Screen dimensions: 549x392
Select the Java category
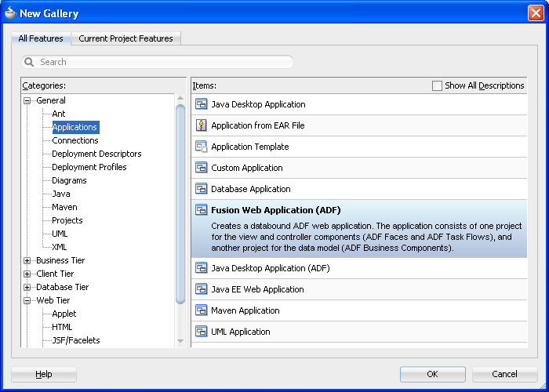[x=61, y=194]
